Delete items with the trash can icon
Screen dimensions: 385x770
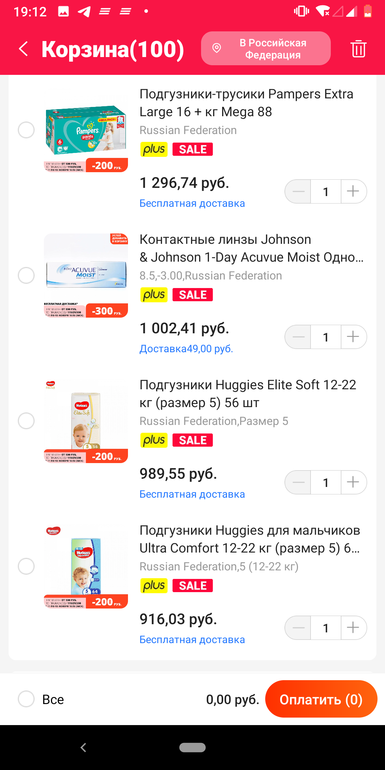tap(358, 49)
